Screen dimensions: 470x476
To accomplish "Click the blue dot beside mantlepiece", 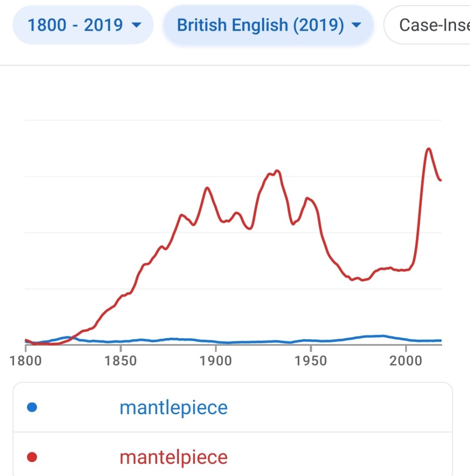I will coord(32,408).
